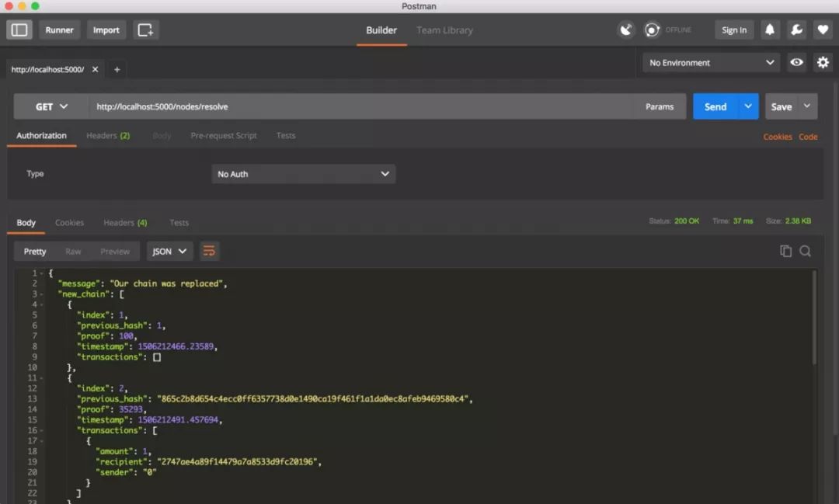Screen dimensions: 839x504
Task: Click the response Time 37 ms text
Action: (x=733, y=221)
